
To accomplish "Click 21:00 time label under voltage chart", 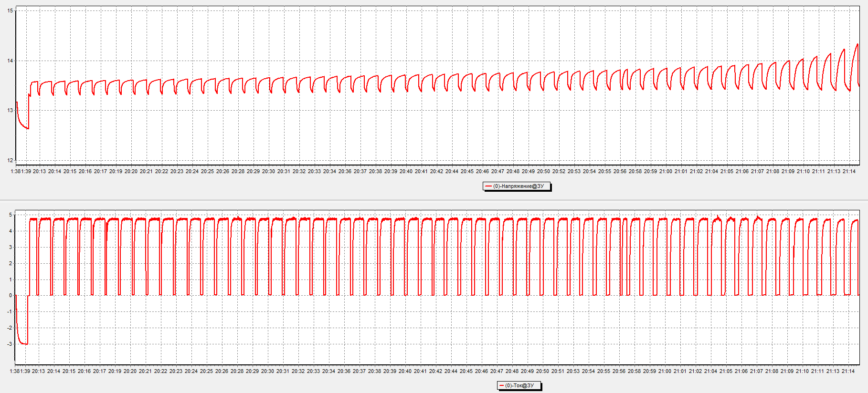I will [x=666, y=171].
